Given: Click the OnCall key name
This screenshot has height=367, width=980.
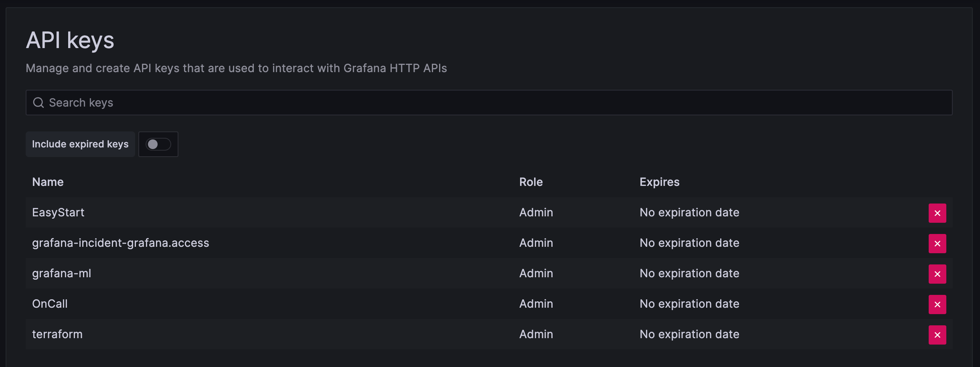Looking at the screenshot, I should point(50,304).
